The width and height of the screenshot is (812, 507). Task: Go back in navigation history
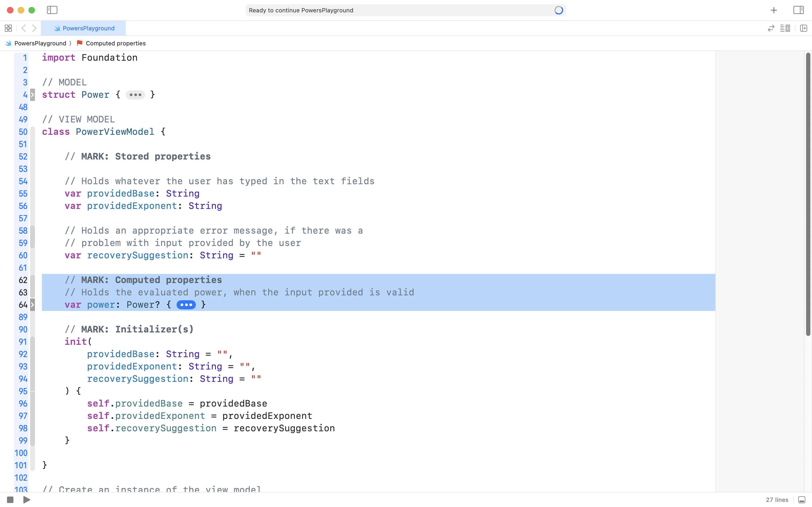click(x=23, y=28)
